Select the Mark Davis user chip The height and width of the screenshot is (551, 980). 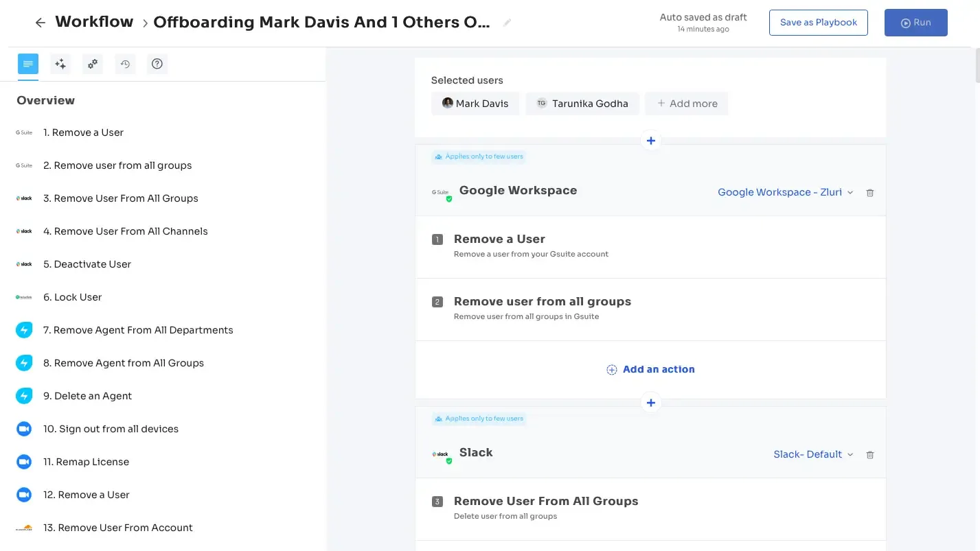pyautogui.click(x=475, y=104)
